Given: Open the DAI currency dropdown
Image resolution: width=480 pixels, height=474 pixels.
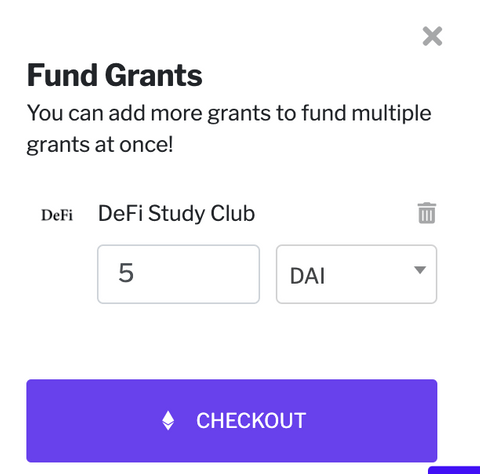Looking at the screenshot, I should (356, 274).
